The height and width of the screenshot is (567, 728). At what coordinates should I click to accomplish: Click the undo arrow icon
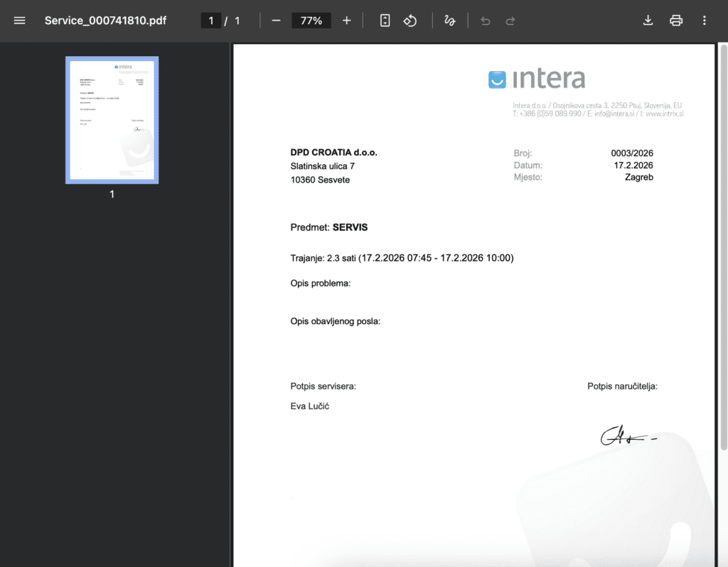tap(485, 21)
